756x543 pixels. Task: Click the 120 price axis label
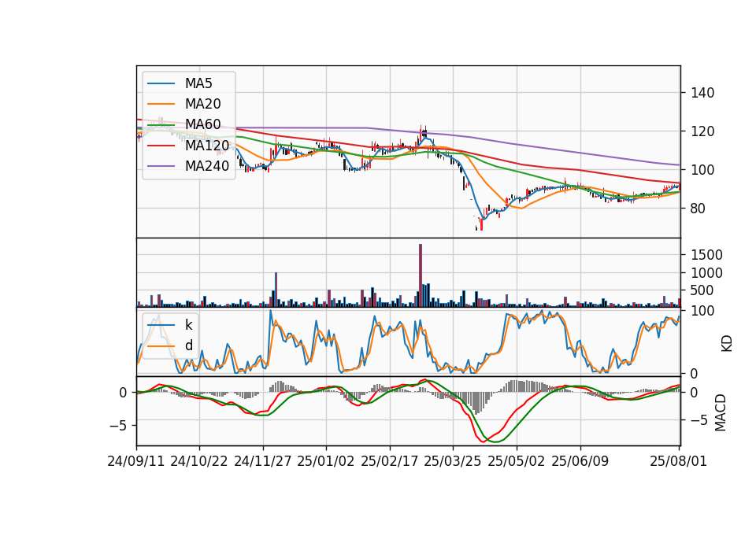tap(702, 131)
